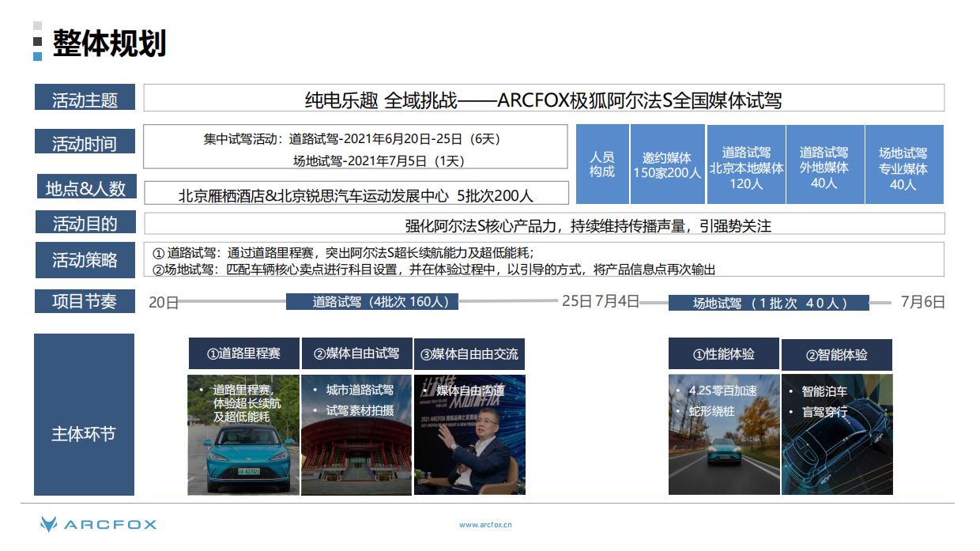This screenshot has width=980, height=551.
Task: Click the 场地试驾（1批次 40人）timeline bar
Action: point(769,303)
